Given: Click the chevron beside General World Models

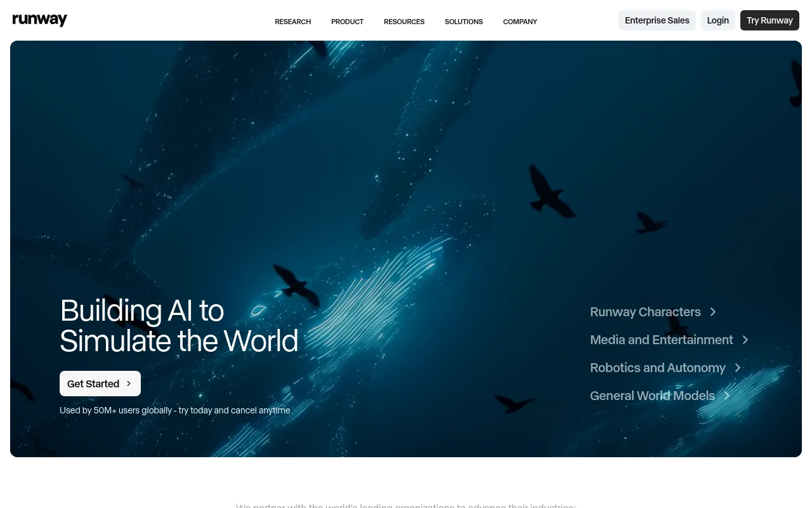Looking at the screenshot, I should pos(727,396).
